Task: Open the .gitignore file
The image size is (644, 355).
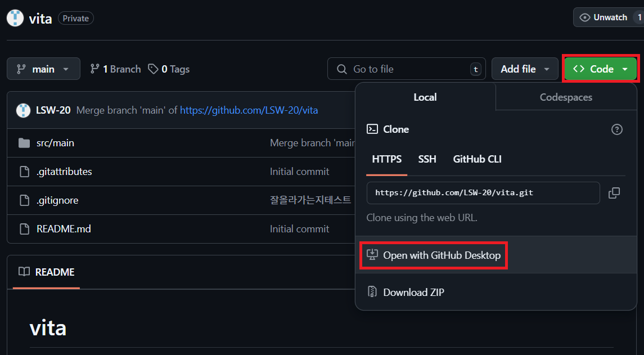Action: point(57,200)
